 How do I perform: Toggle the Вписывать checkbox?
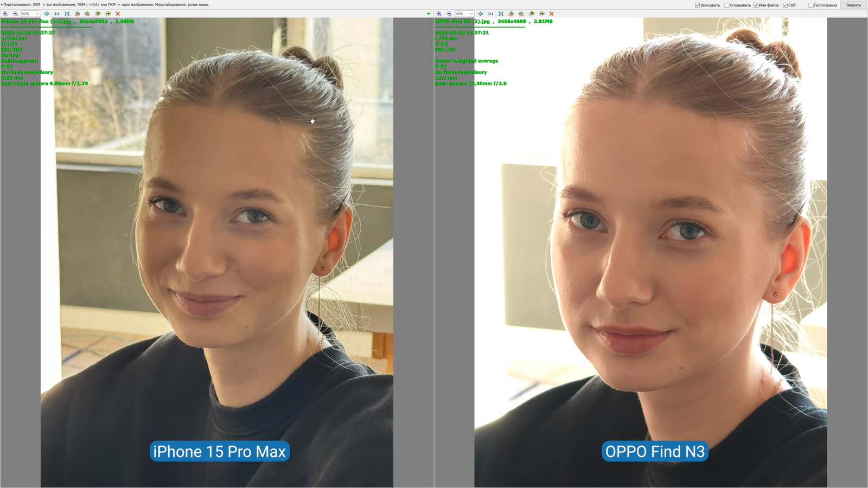(698, 5)
